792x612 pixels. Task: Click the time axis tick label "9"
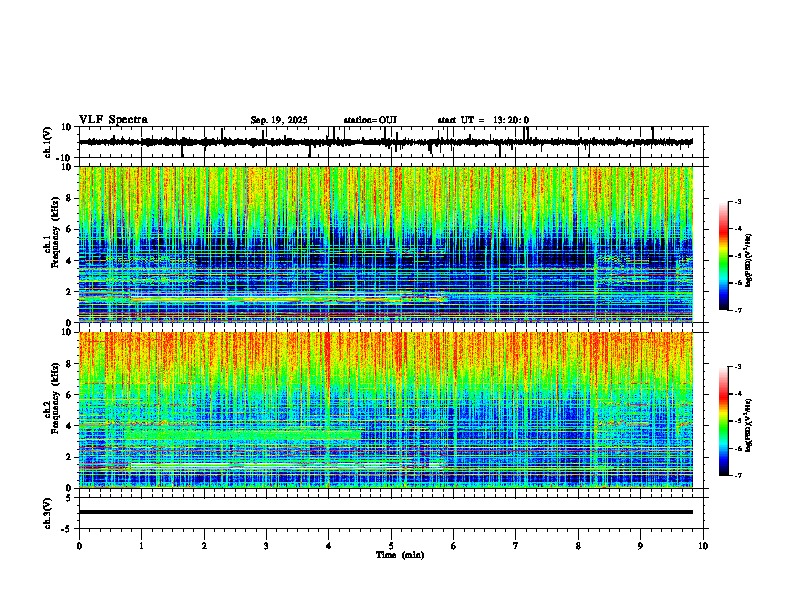pos(640,546)
